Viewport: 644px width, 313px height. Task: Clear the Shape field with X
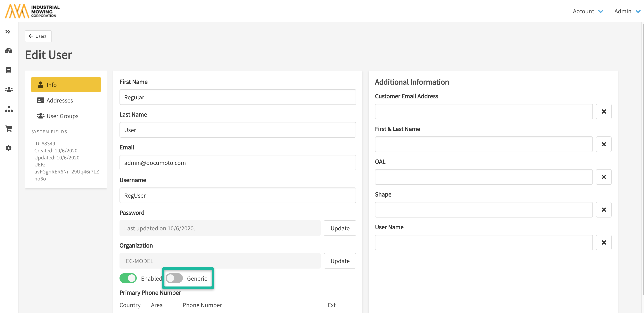(604, 210)
